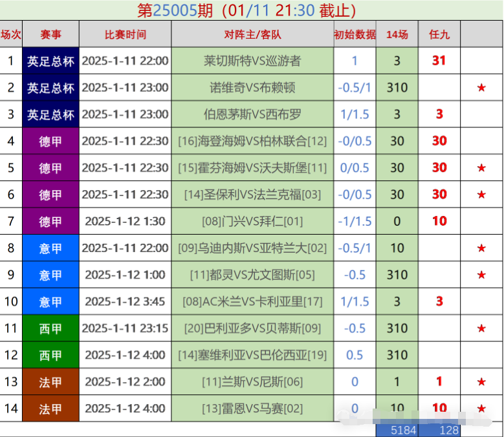The height and width of the screenshot is (437, 504).
Task: Click the 伯恩茅斯VS西布罗 match cell
Action: pyautogui.click(x=252, y=114)
